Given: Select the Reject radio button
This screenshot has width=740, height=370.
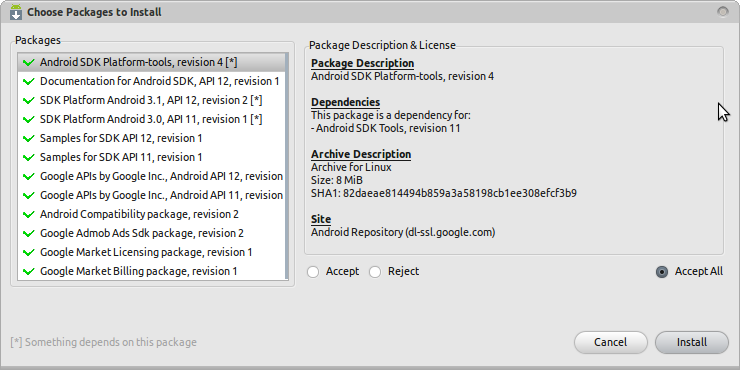Looking at the screenshot, I should coord(375,272).
